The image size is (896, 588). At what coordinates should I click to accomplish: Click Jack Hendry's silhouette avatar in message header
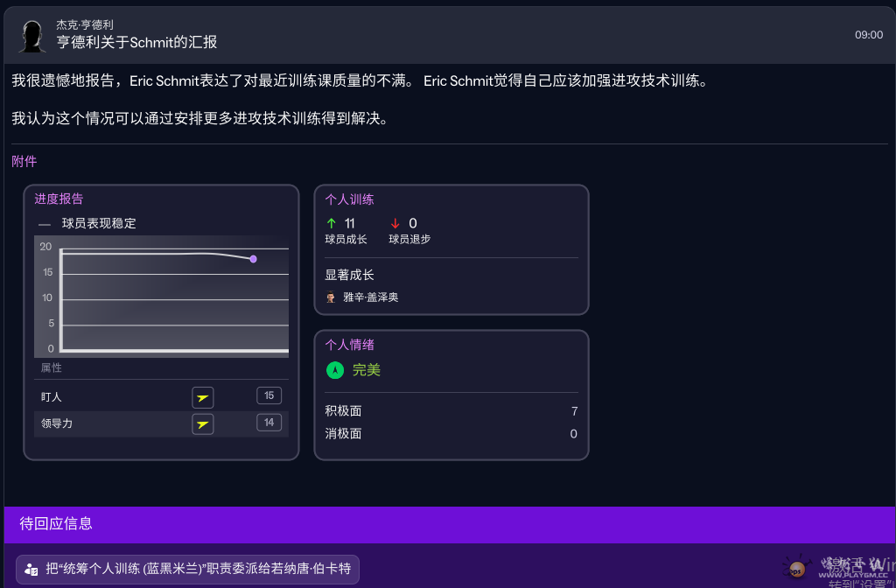pyautogui.click(x=32, y=36)
